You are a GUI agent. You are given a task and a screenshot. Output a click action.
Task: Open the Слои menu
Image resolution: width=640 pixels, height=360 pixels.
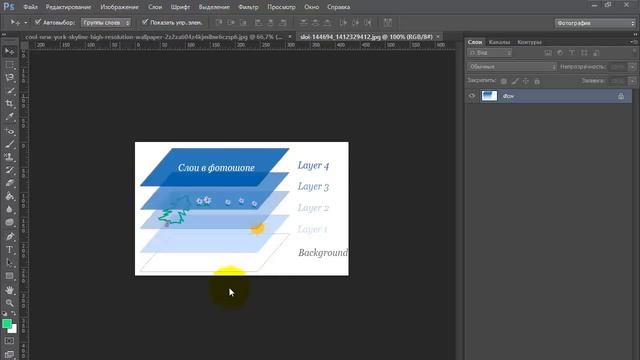pos(155,7)
